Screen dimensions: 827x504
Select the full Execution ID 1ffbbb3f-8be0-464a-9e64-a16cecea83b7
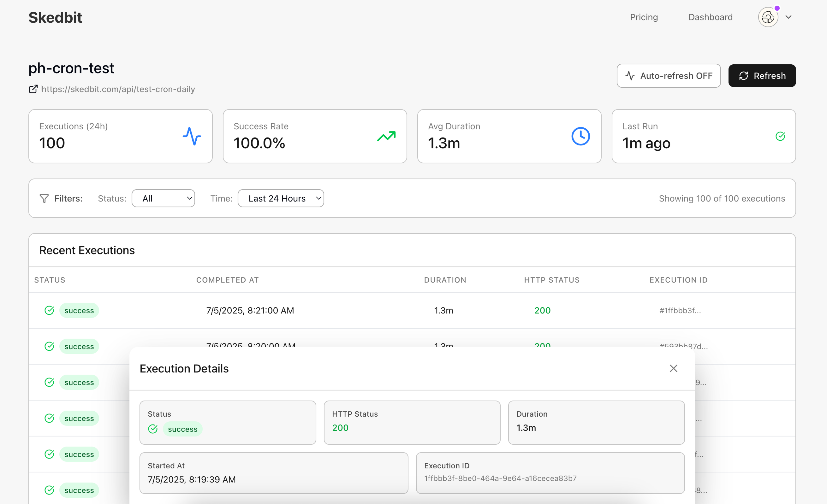click(x=500, y=478)
